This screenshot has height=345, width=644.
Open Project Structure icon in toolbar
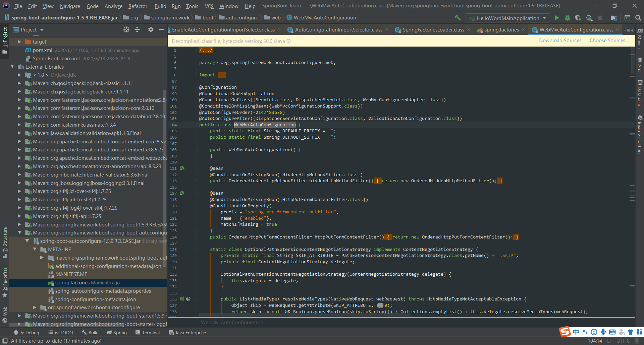tap(613, 18)
